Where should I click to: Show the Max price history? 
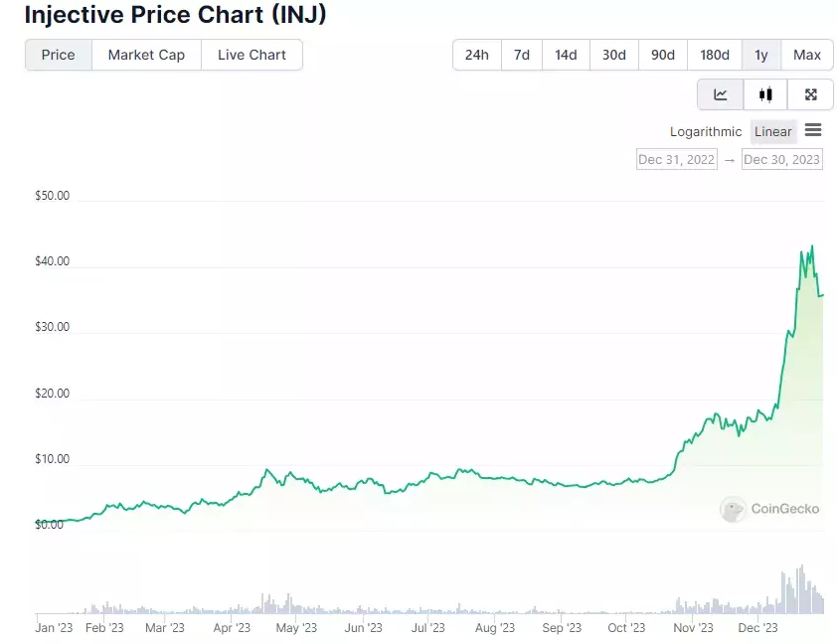tap(807, 55)
